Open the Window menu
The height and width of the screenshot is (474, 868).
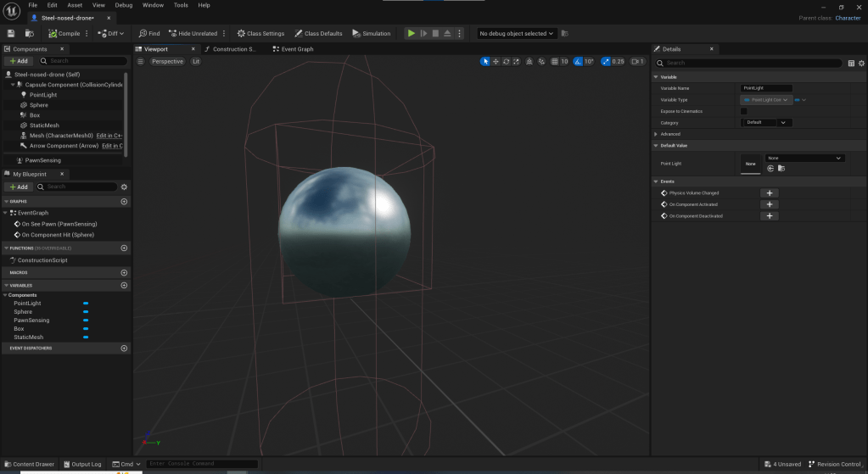[153, 5]
